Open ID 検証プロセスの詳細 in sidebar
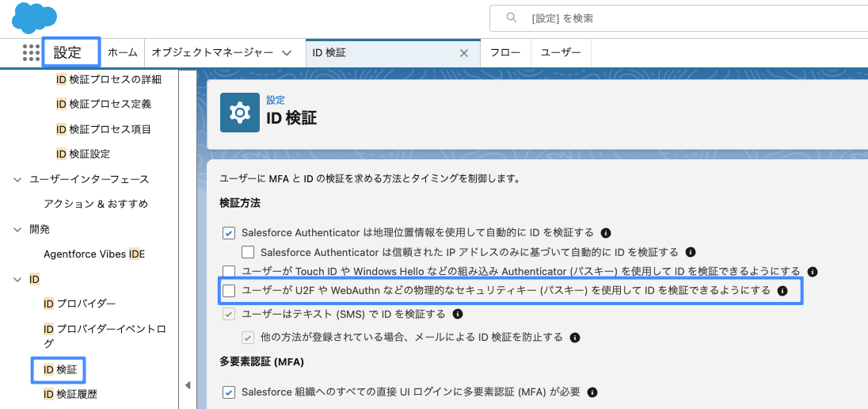The width and height of the screenshot is (868, 409). [109, 79]
